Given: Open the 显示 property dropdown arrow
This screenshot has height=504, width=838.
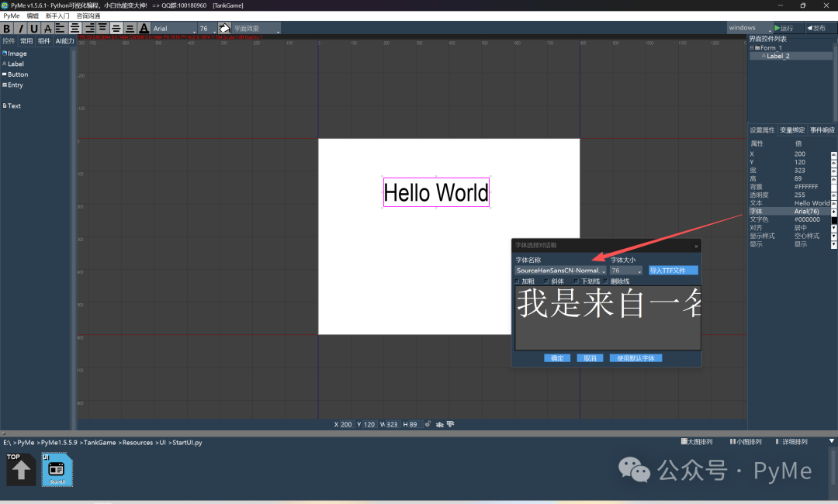Looking at the screenshot, I should (x=833, y=245).
